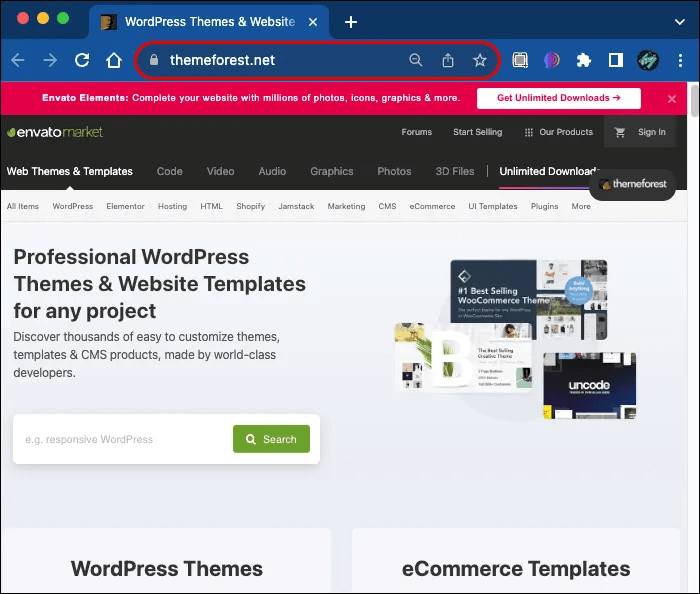
Task: Select the Audio category
Action: click(272, 171)
